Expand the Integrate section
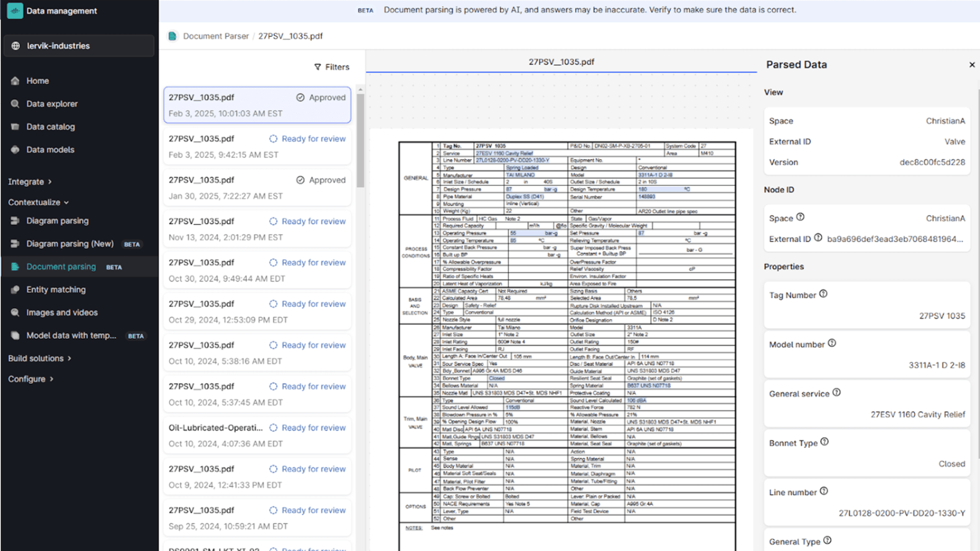Viewport: 980px width, 551px height. (x=30, y=182)
